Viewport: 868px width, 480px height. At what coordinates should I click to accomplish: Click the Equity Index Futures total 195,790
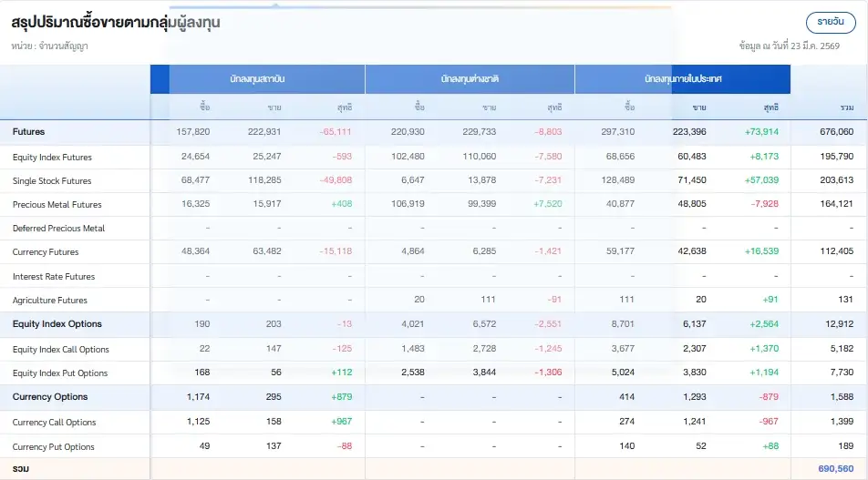click(x=836, y=157)
